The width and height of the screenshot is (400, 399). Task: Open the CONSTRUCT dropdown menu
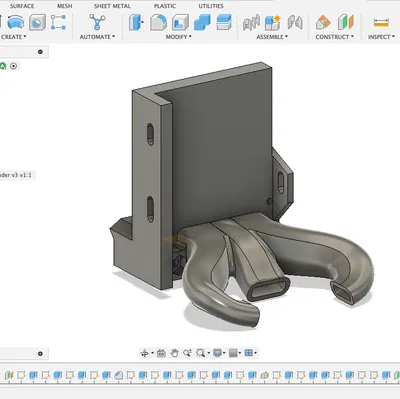tap(335, 37)
